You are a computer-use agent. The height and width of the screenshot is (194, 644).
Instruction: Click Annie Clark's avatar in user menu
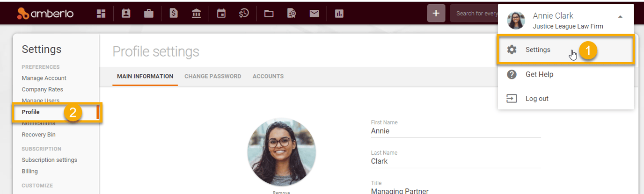pos(516,20)
